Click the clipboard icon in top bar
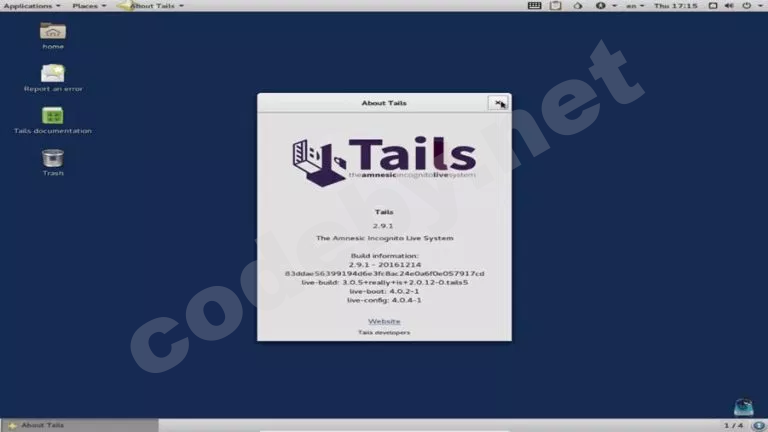The image size is (768, 432). click(x=555, y=6)
